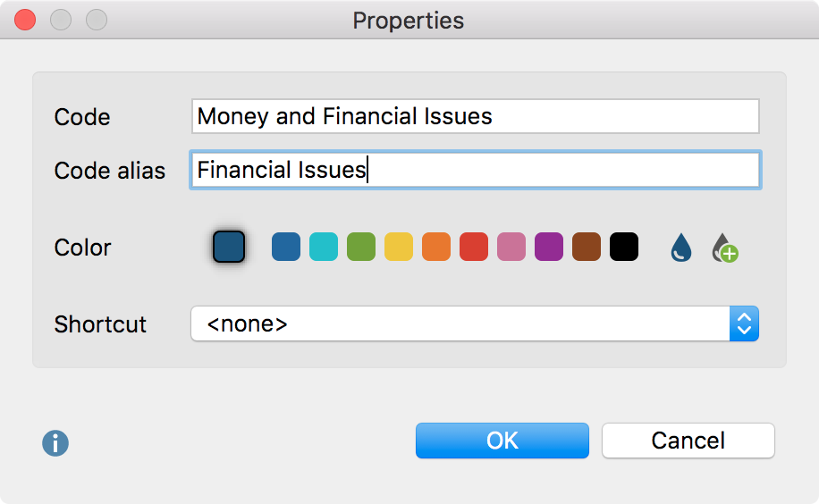Image resolution: width=819 pixels, height=504 pixels.
Task: Select the red color swatch
Action: (x=474, y=247)
